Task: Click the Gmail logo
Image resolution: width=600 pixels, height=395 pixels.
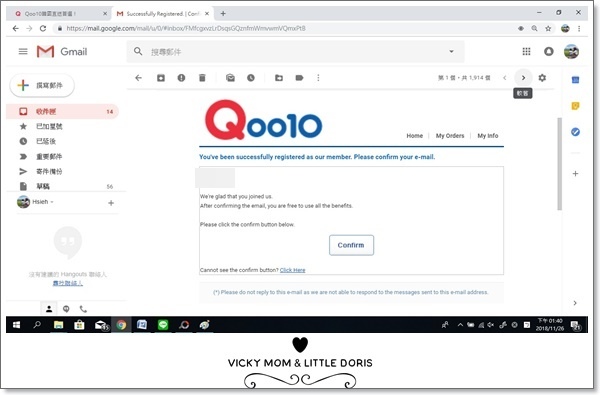Action: [62, 51]
